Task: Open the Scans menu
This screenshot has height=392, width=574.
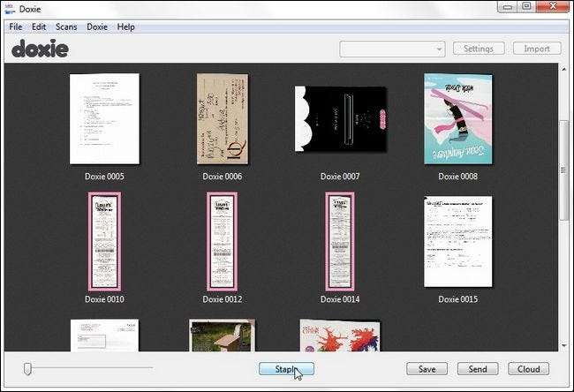Action: point(66,26)
